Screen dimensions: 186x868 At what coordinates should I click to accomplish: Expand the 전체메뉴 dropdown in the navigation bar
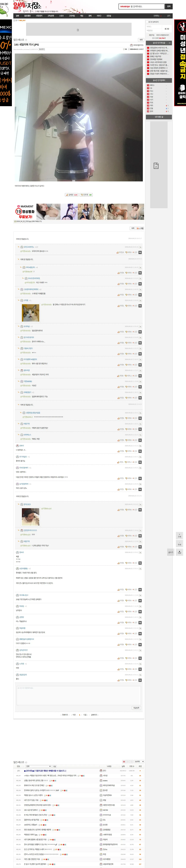(x=158, y=16)
